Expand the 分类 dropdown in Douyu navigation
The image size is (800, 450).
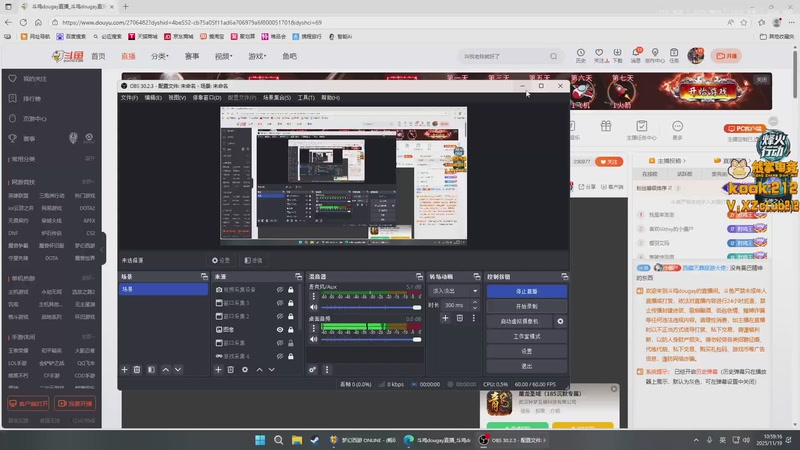tap(160, 56)
